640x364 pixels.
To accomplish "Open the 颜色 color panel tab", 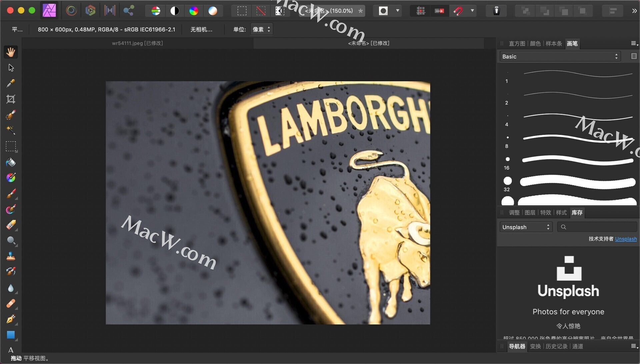I will tap(535, 43).
